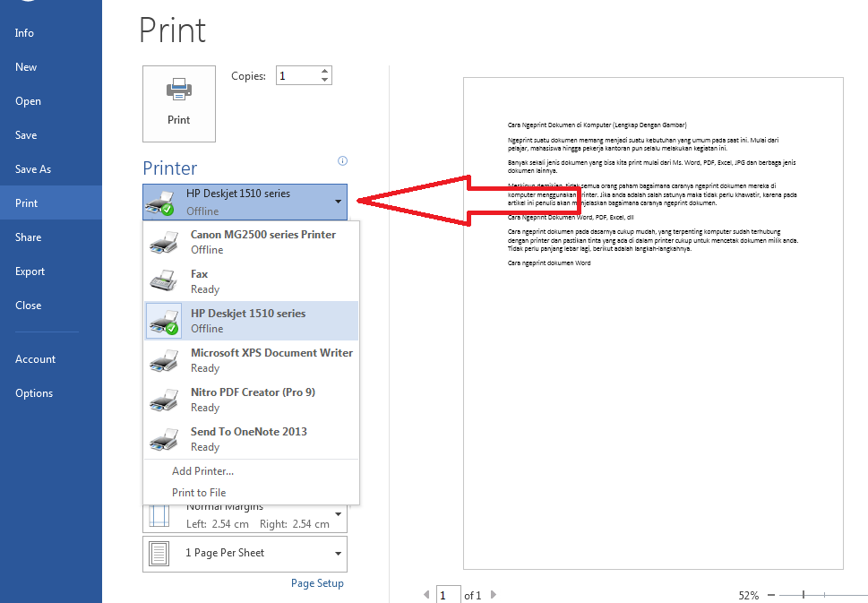Click the Send To OneNote printer icon
Screen dimensions: 868x603
click(x=164, y=440)
